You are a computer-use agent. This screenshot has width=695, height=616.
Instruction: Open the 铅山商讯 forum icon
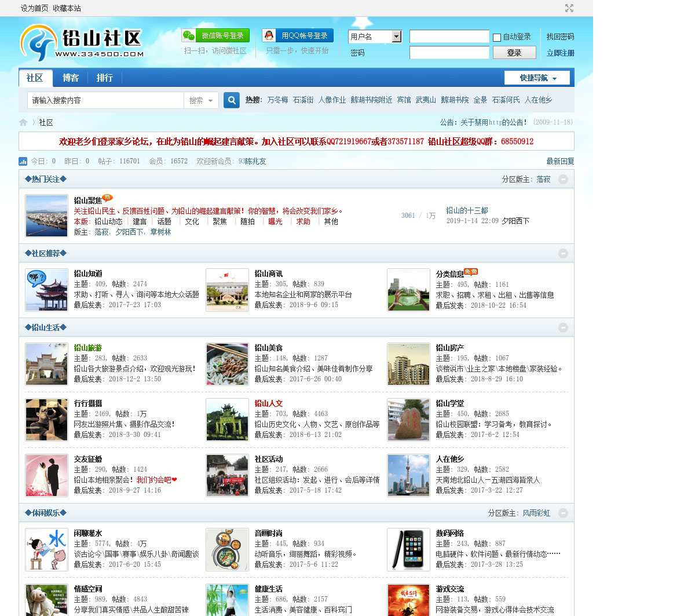227,290
